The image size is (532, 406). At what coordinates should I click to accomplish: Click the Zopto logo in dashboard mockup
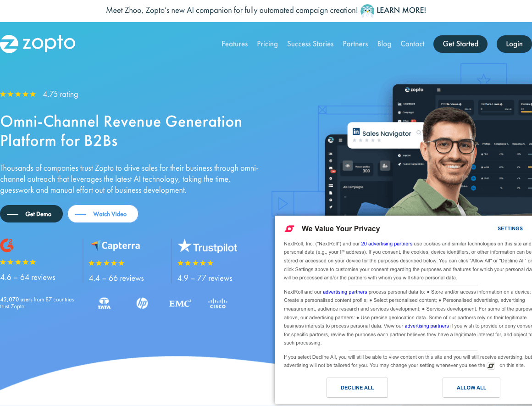click(414, 89)
